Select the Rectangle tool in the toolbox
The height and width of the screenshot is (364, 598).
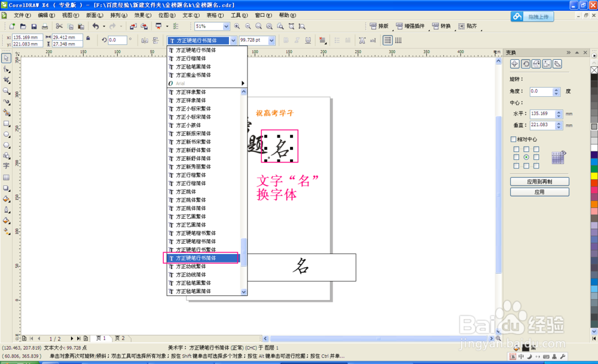(7, 124)
